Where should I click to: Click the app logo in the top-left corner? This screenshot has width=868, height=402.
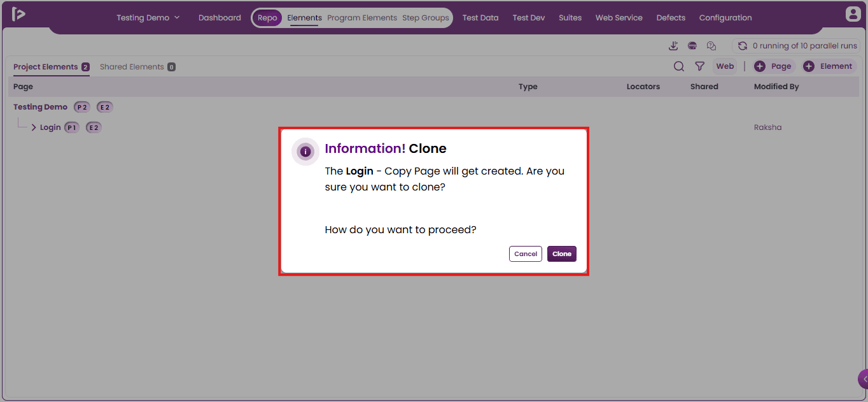[x=18, y=14]
